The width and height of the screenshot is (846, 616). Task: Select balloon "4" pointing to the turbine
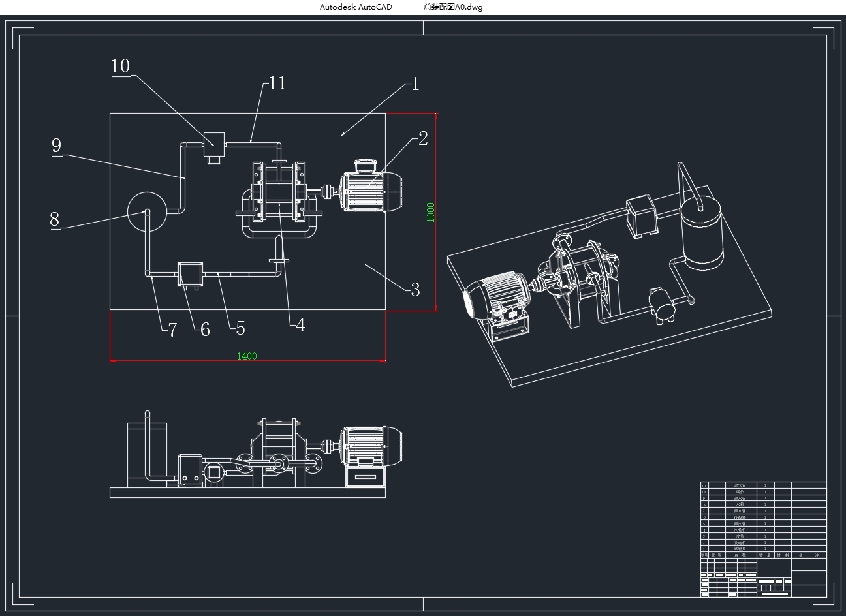(302, 324)
